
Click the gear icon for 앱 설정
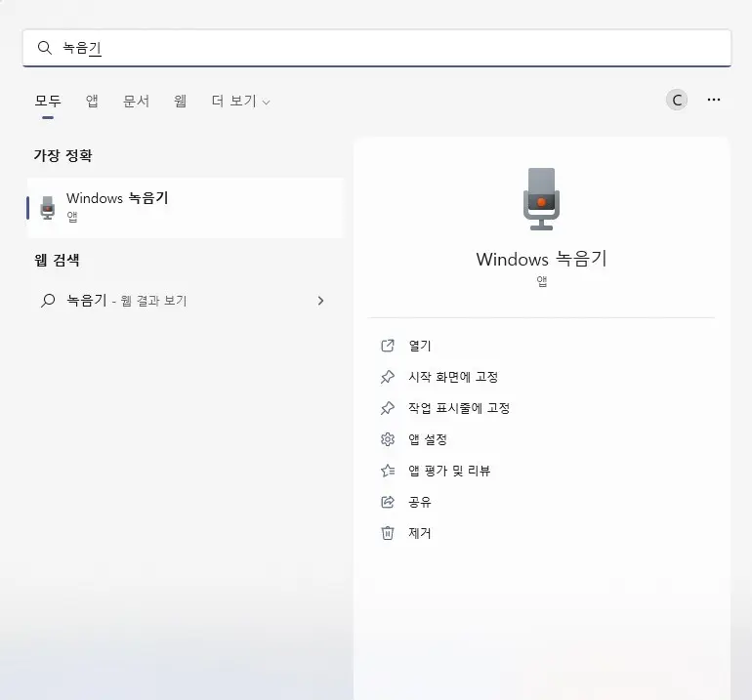(388, 439)
